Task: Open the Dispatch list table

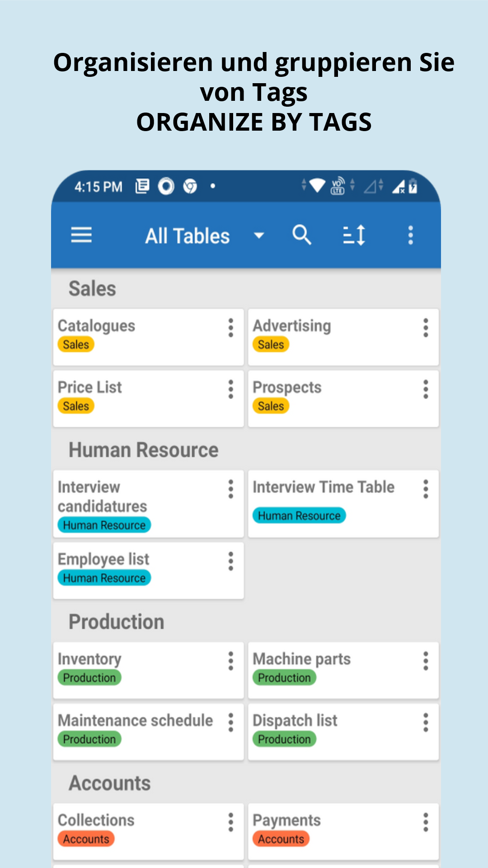Action: click(x=343, y=732)
